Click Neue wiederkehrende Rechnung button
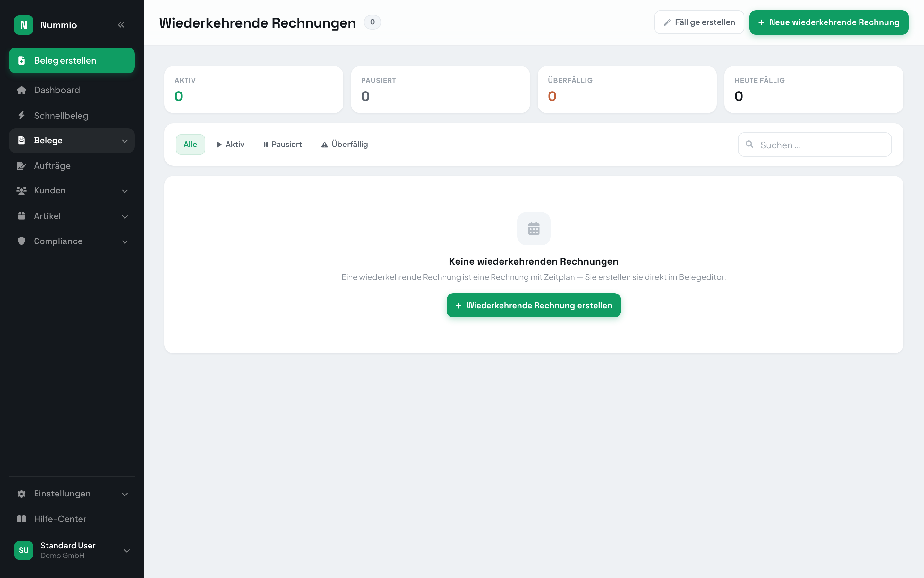The width and height of the screenshot is (924, 578). (828, 22)
